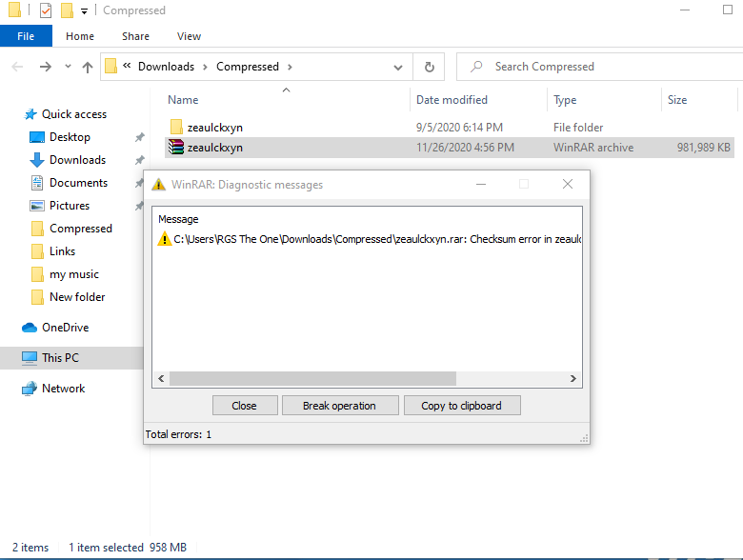This screenshot has width=743, height=560.
Task: Refresh the Compressed folder view
Action: (429, 67)
